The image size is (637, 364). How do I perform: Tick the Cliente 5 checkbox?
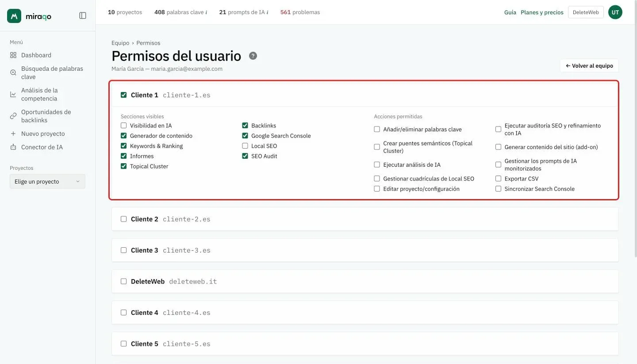pos(123,344)
